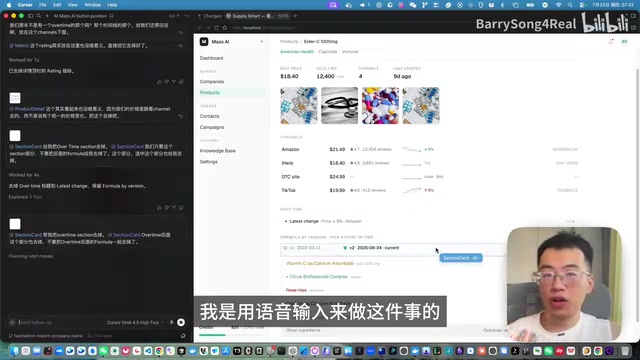Click the Products breadcrumb link

click(x=289, y=42)
